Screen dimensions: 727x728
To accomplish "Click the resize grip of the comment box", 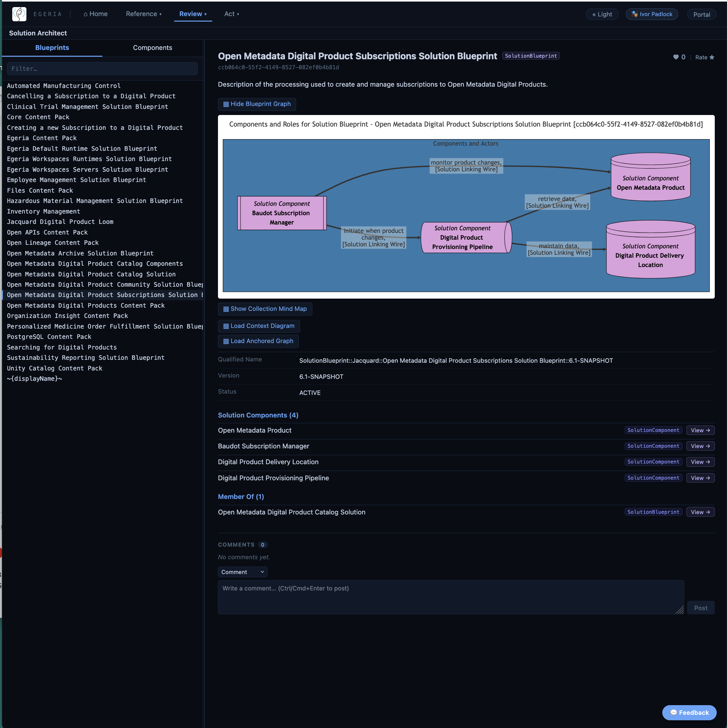I will (x=680, y=610).
